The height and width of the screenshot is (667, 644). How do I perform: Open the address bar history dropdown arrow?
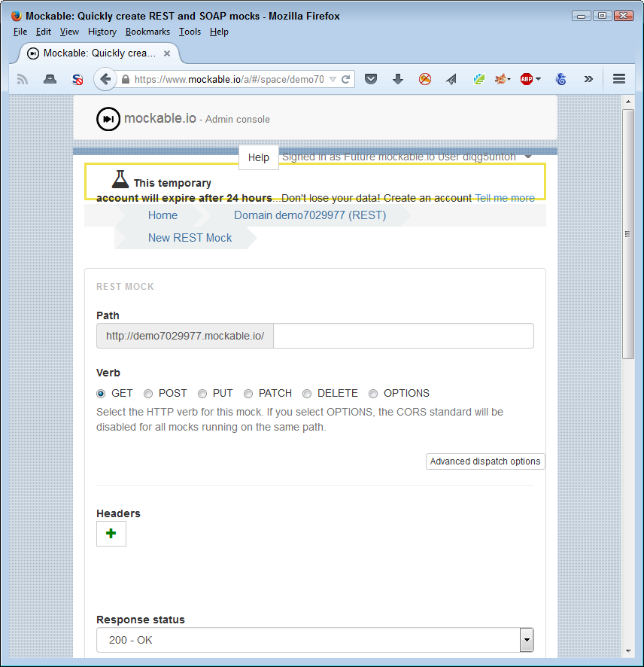tap(332, 78)
